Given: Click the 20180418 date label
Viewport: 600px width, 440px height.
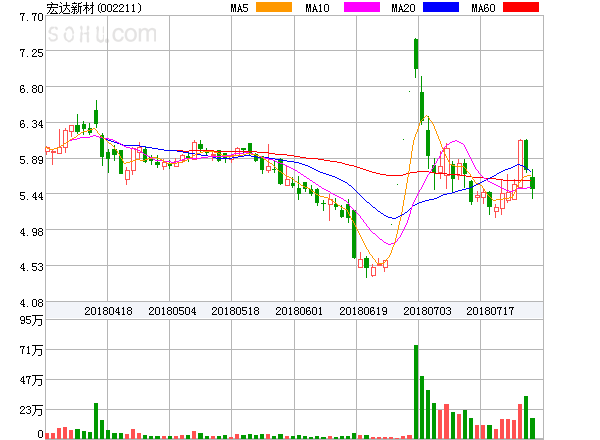Looking at the screenshot, I should click(108, 311).
